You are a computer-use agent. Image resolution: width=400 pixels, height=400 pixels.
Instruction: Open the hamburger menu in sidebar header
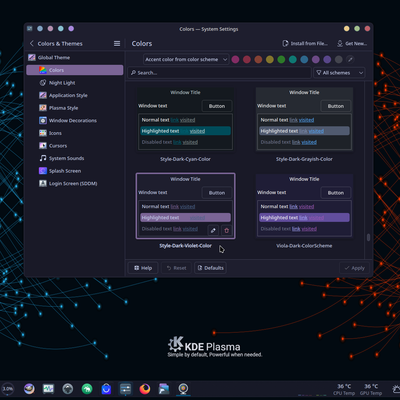click(117, 44)
